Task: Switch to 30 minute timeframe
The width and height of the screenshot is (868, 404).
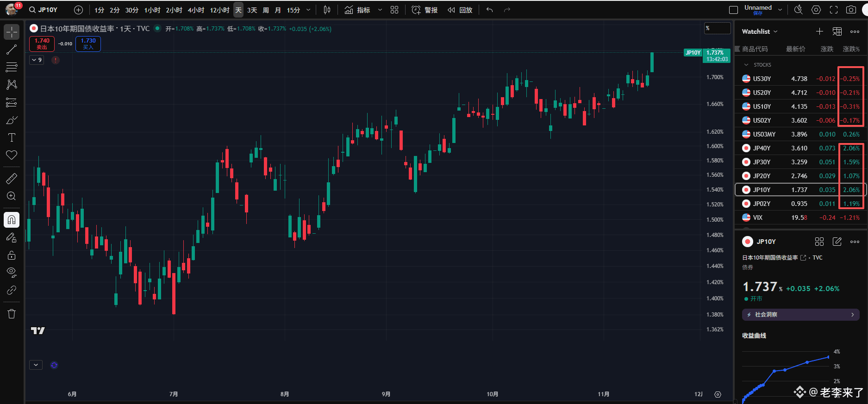Action: [132, 10]
